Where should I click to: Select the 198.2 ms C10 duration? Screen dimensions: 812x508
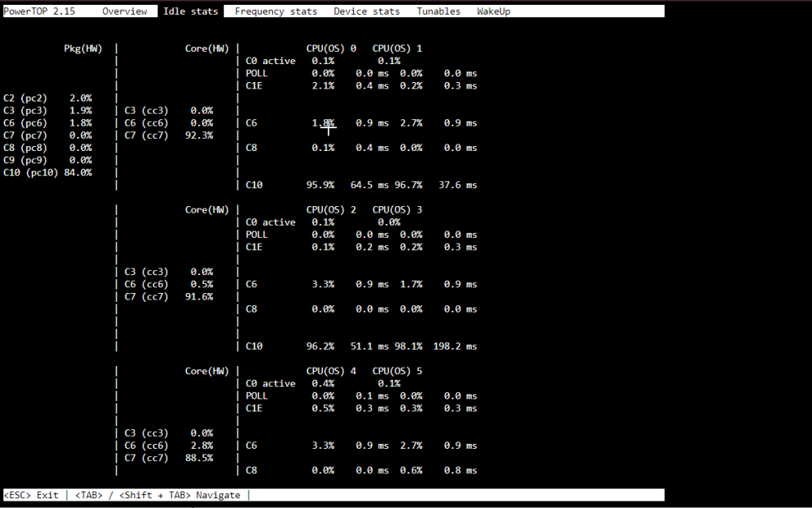click(x=456, y=347)
